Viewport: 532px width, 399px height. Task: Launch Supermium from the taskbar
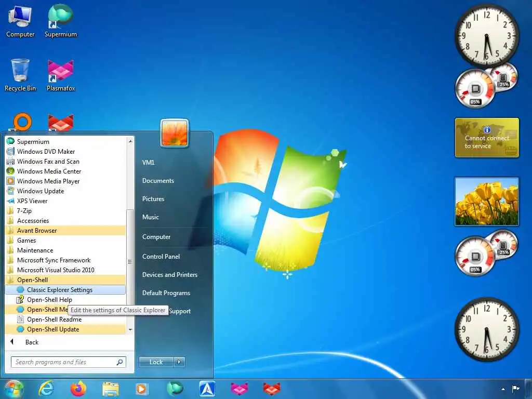(x=175, y=389)
